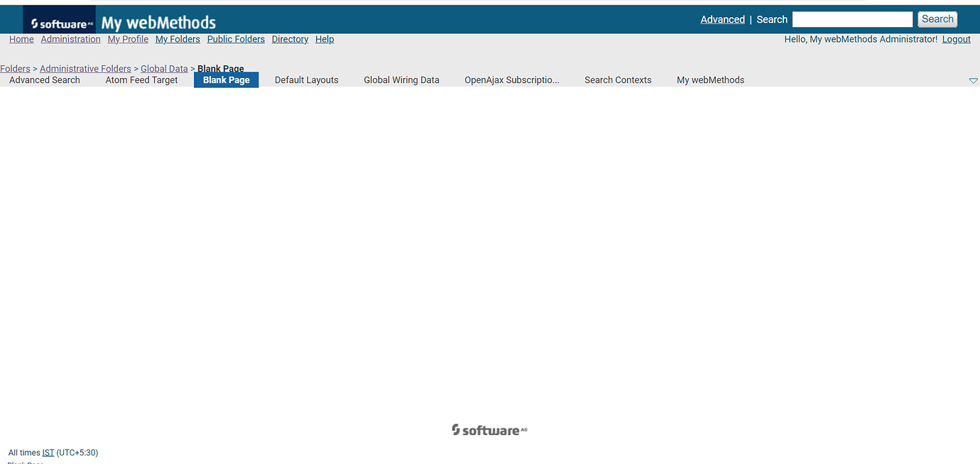Open My Folders link

pos(178,40)
